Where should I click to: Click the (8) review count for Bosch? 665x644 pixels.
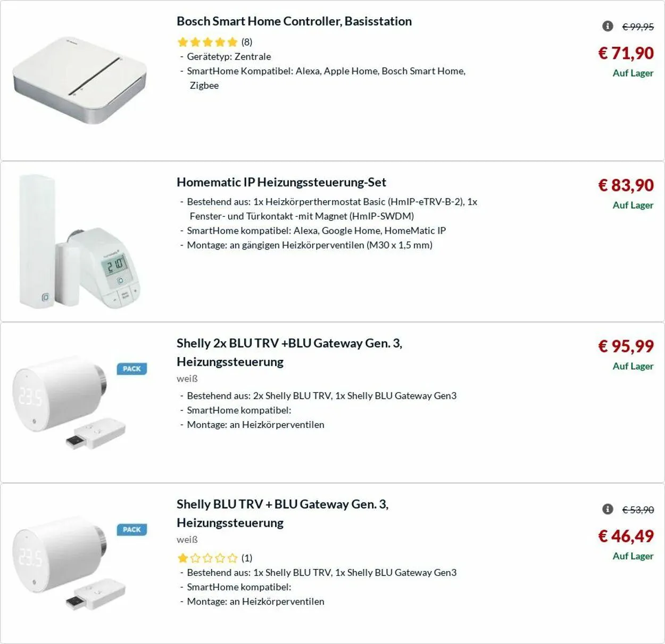(247, 42)
